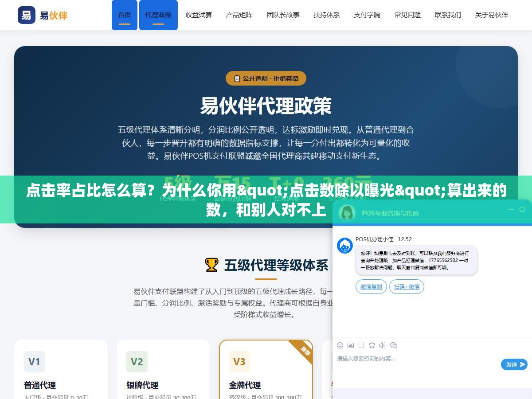Click the V3 badge on 金牌代理 card
The width and height of the screenshot is (532, 399).
click(x=239, y=362)
